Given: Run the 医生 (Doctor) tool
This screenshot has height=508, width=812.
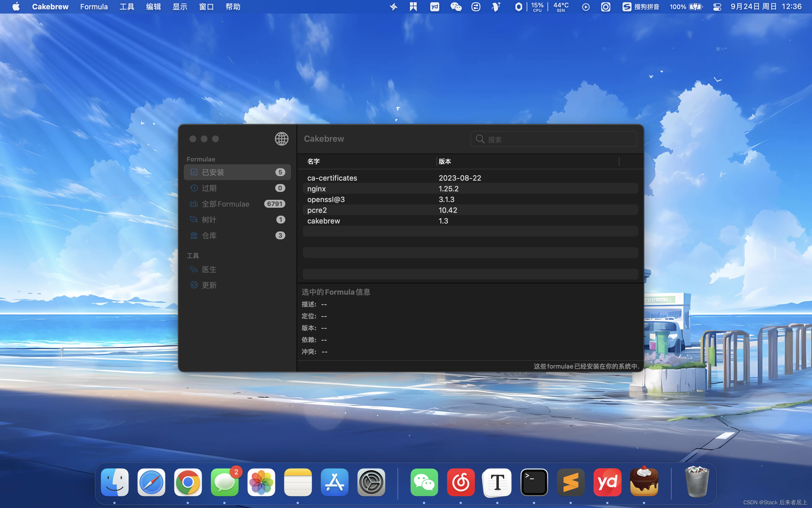Looking at the screenshot, I should coord(237,269).
